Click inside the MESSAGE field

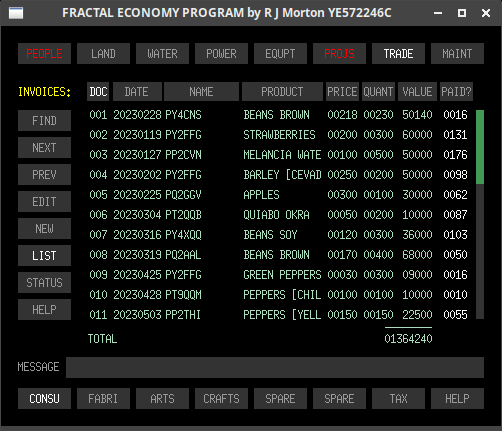[275, 367]
